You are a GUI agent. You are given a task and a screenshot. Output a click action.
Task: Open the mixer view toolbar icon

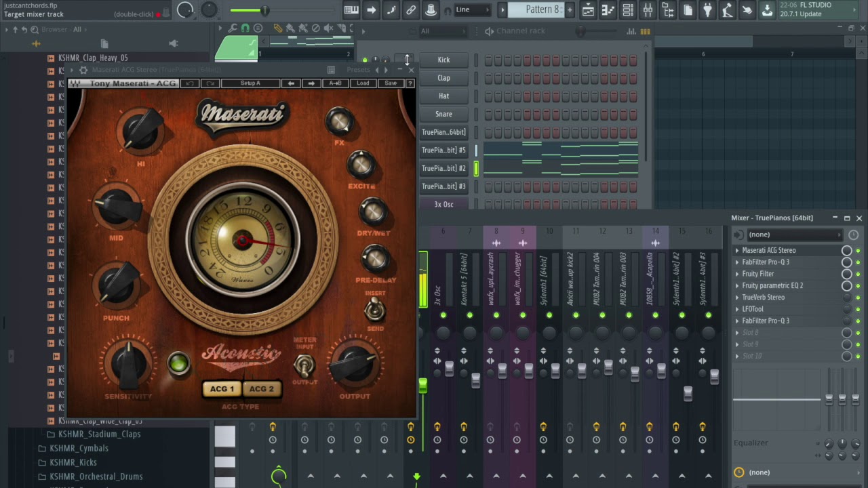[648, 9]
